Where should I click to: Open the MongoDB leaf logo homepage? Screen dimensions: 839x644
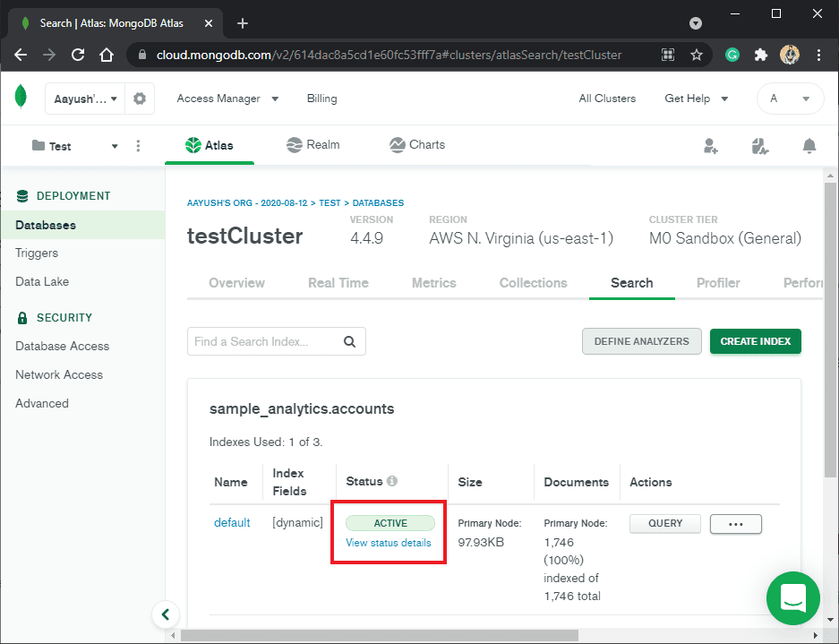click(x=20, y=97)
